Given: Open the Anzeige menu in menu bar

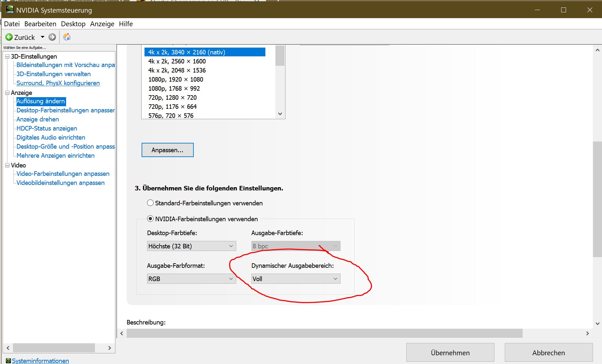Looking at the screenshot, I should [x=102, y=24].
